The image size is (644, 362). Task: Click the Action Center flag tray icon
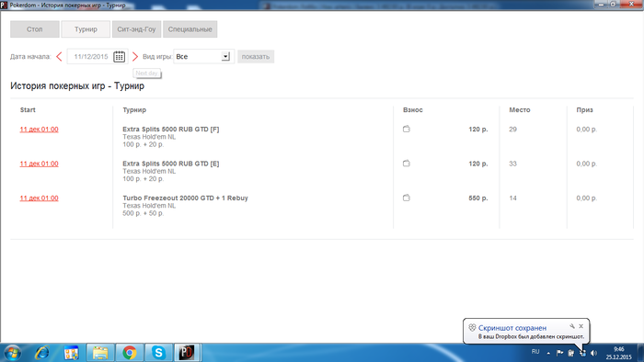559,353
